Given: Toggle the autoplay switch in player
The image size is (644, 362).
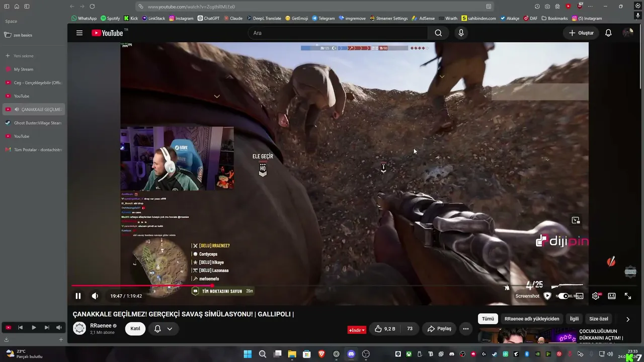Looking at the screenshot, I should point(563,296).
